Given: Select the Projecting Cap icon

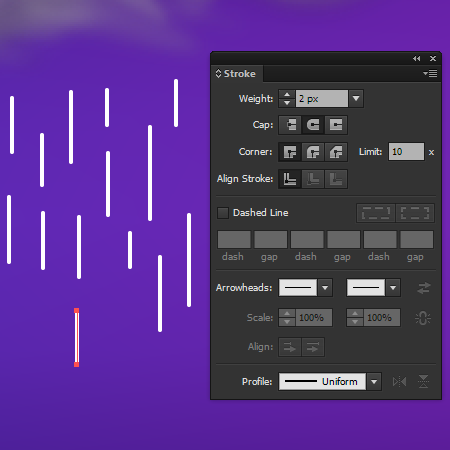Looking at the screenshot, I should pyautogui.click(x=336, y=125).
